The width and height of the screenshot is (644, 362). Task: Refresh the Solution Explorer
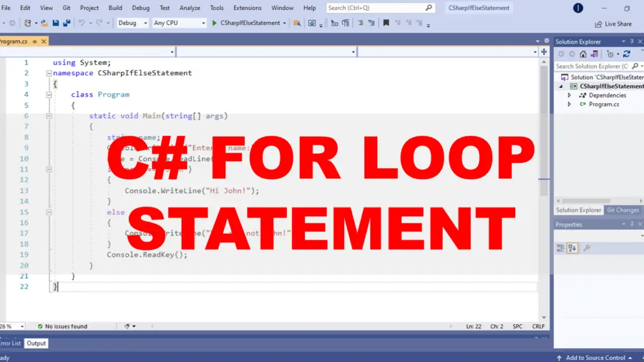point(626,55)
